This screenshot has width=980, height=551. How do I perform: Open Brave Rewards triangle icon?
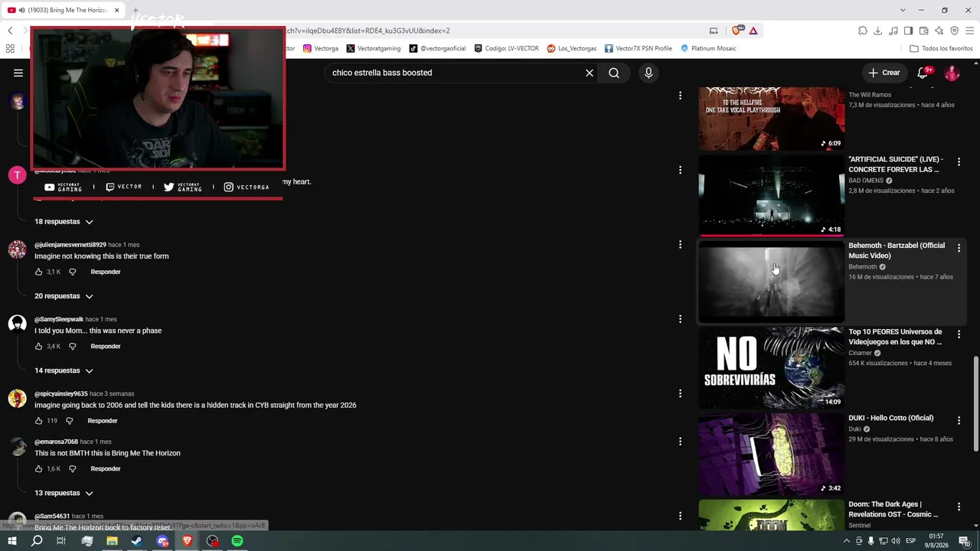753,31
